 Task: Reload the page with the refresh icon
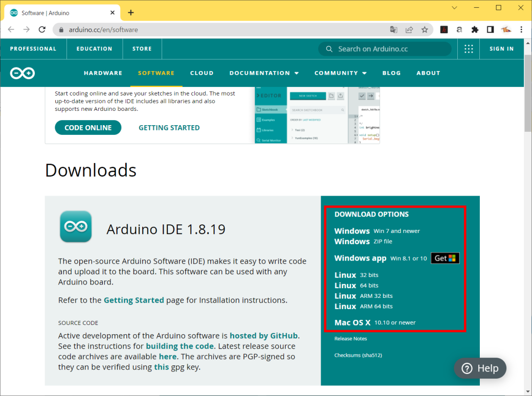click(x=42, y=30)
